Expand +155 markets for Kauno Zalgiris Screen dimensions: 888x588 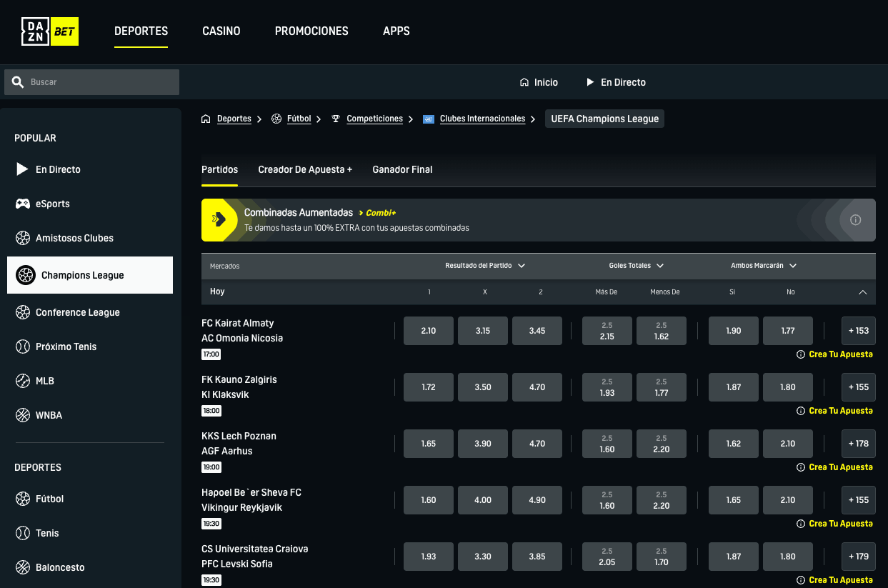(859, 387)
